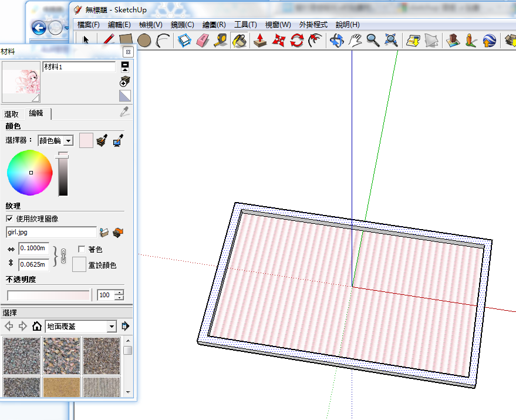Viewport: 516px width, 420px height.
Task: Switch to the 選取 tab
Action: click(x=12, y=115)
